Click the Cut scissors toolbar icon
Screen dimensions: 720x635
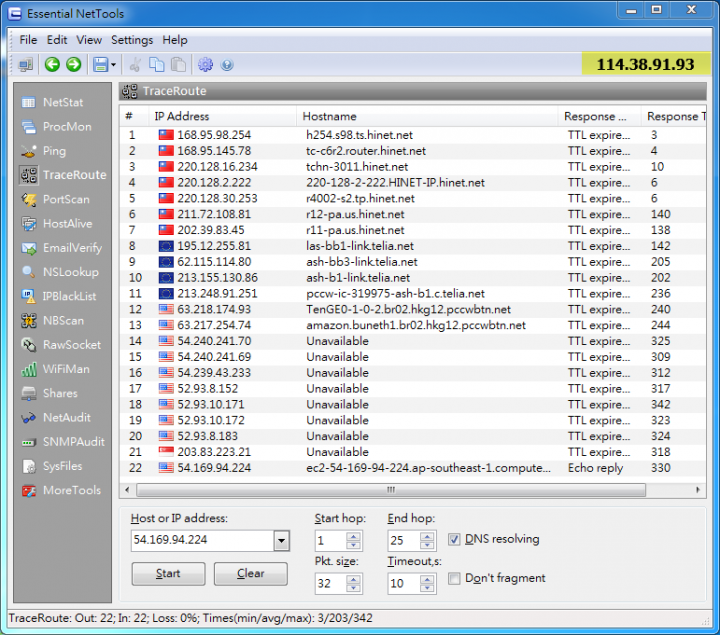(x=135, y=65)
